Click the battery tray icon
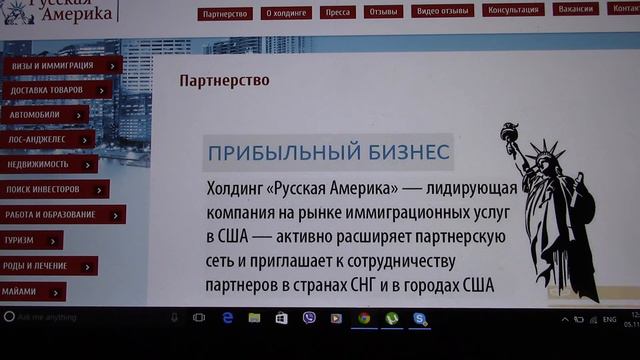 pos(579,320)
